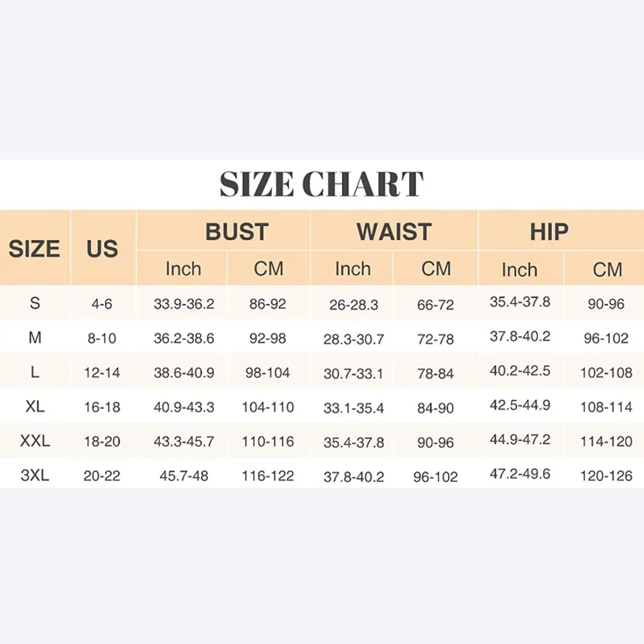
Task: Select the SIZE column header
Action: pos(34,249)
